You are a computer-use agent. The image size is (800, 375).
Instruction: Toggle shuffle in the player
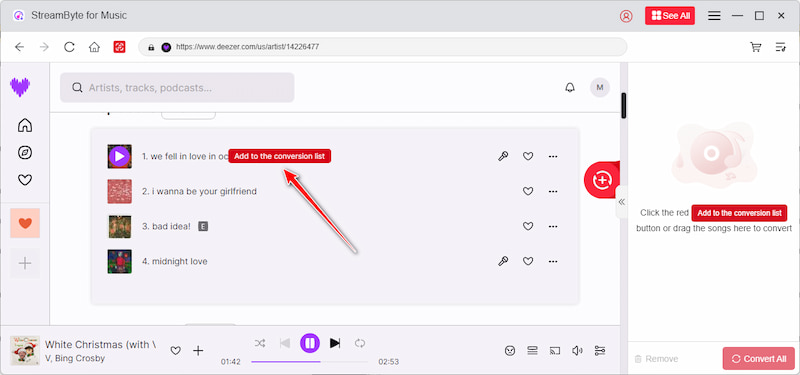click(x=260, y=343)
